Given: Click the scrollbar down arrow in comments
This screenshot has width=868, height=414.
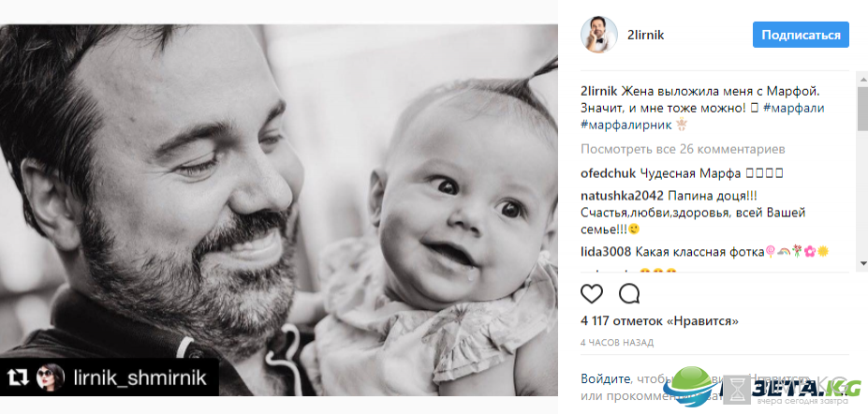Looking at the screenshot, I should pyautogui.click(x=862, y=263).
